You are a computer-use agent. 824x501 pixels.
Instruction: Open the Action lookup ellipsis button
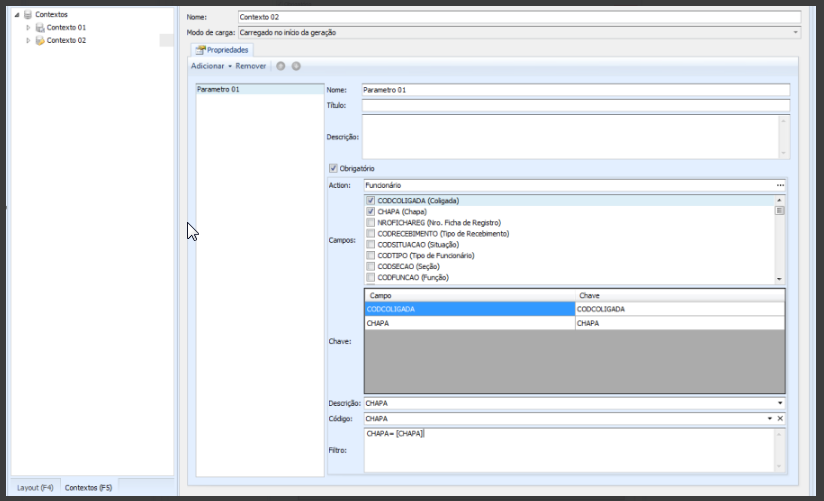point(780,186)
